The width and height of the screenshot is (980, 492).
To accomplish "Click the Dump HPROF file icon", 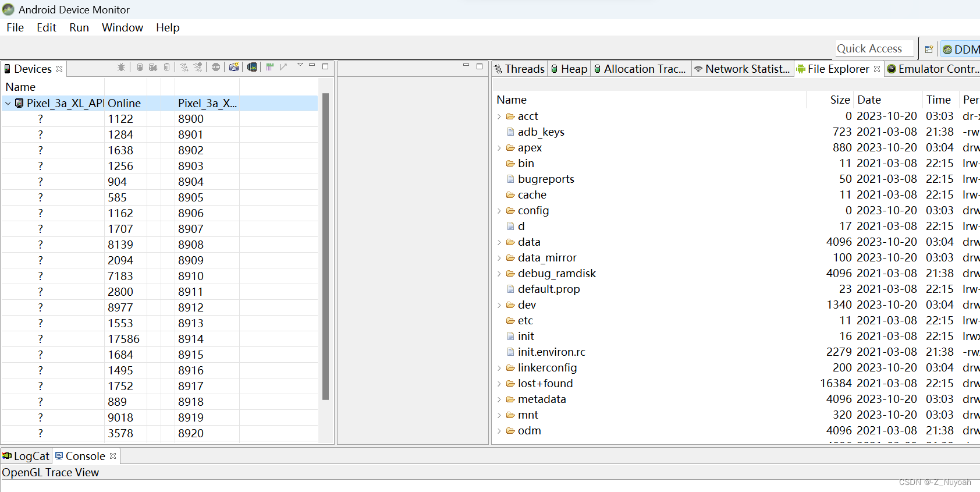I will pyautogui.click(x=153, y=68).
